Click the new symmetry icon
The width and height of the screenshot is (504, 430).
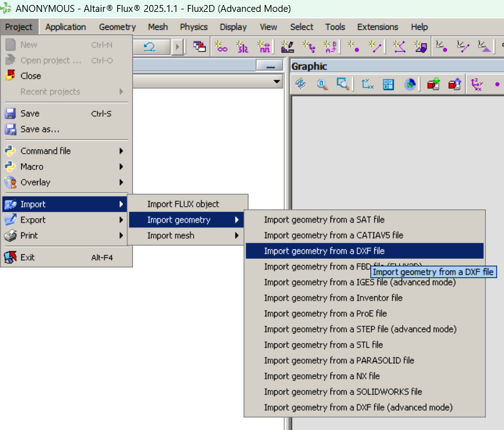tap(242, 47)
